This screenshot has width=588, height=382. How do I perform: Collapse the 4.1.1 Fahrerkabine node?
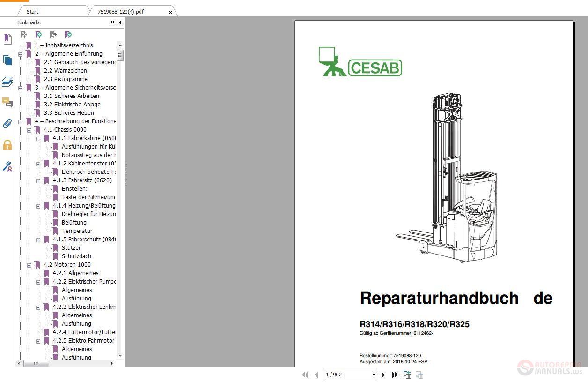[x=38, y=138]
